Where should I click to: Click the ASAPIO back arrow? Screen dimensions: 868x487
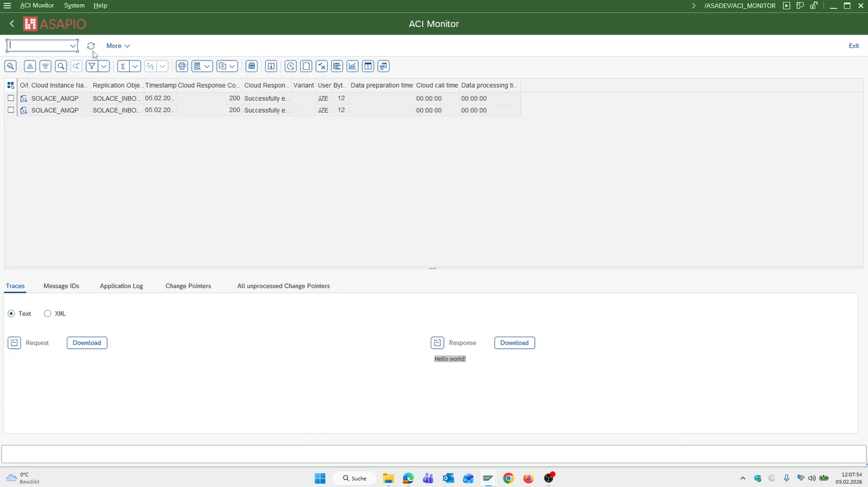tap(12, 24)
